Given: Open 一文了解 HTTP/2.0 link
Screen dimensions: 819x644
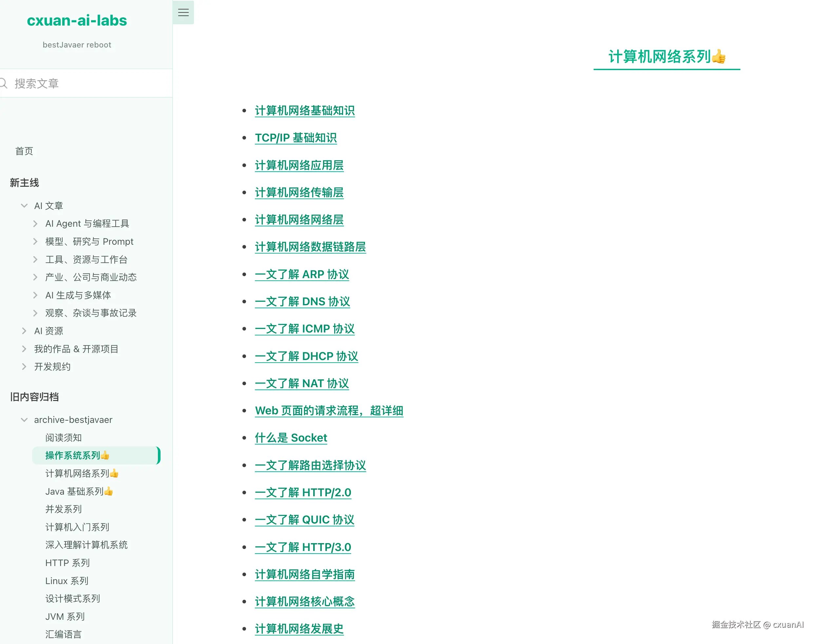Looking at the screenshot, I should [x=303, y=492].
